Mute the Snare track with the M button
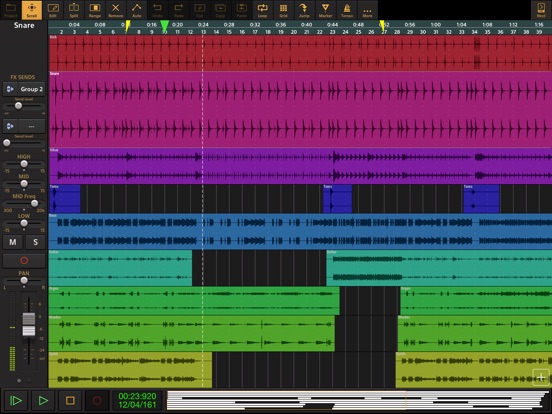The height and width of the screenshot is (414, 552). click(13, 242)
